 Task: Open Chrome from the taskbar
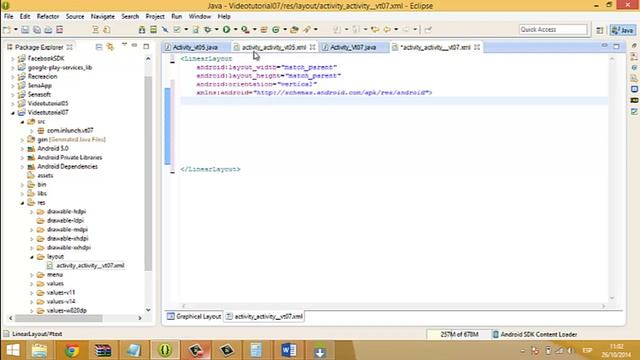[x=71, y=351]
